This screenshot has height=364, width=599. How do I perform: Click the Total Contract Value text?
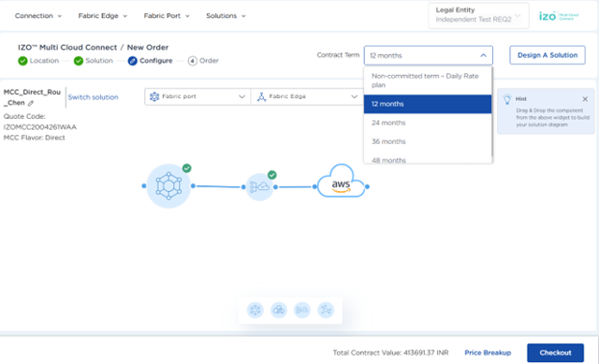click(390, 353)
